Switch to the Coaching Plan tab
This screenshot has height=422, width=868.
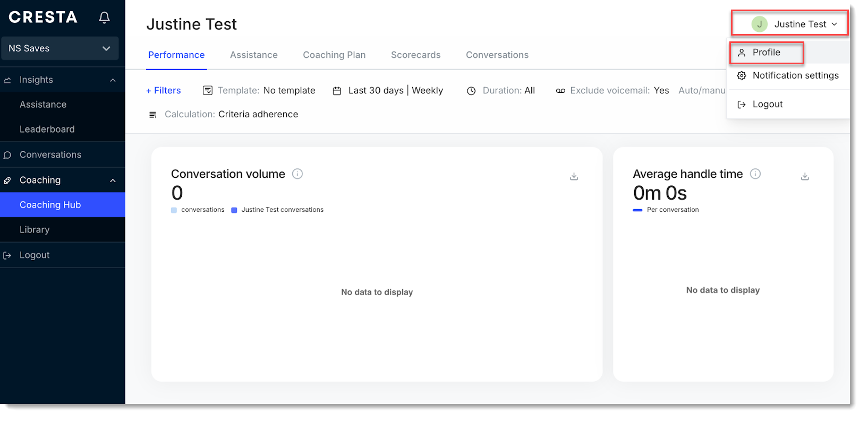334,55
